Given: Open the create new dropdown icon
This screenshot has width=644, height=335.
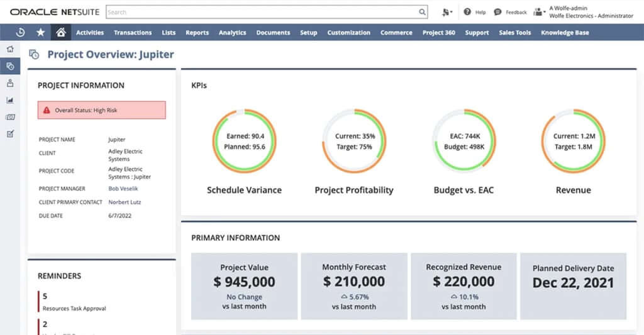Looking at the screenshot, I should pos(447,12).
